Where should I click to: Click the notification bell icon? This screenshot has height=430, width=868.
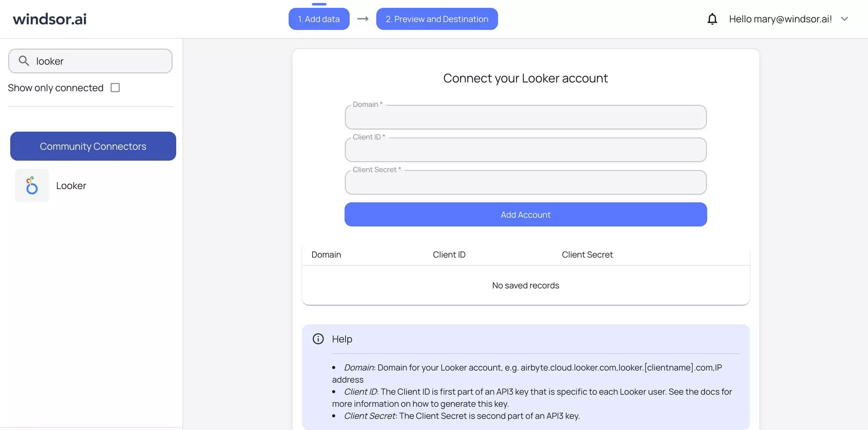(712, 19)
